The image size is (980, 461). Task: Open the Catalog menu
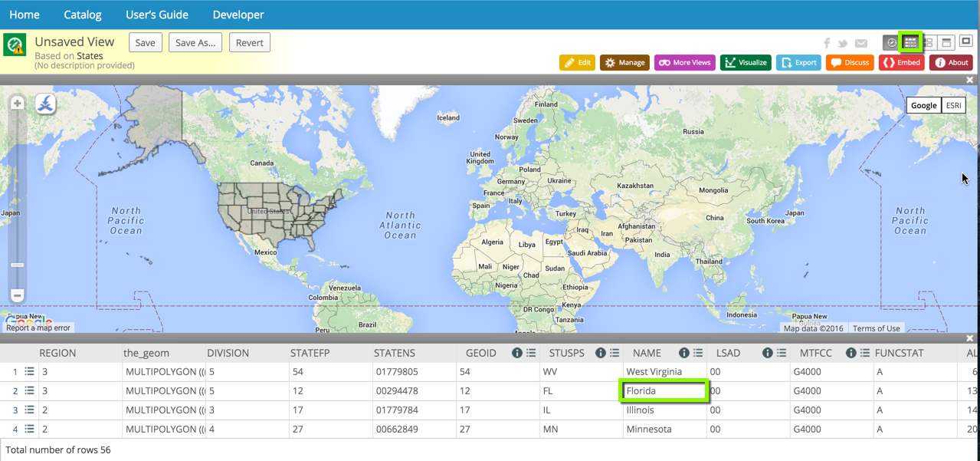[83, 15]
